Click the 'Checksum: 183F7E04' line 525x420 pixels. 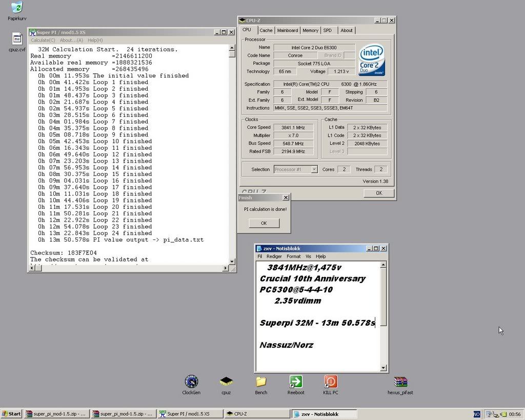[63, 253]
